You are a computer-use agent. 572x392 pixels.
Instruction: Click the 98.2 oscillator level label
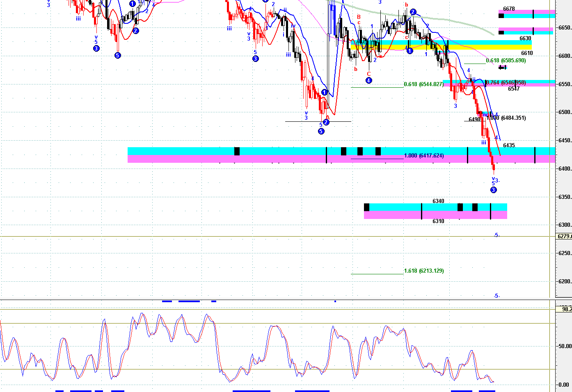pos(565,309)
